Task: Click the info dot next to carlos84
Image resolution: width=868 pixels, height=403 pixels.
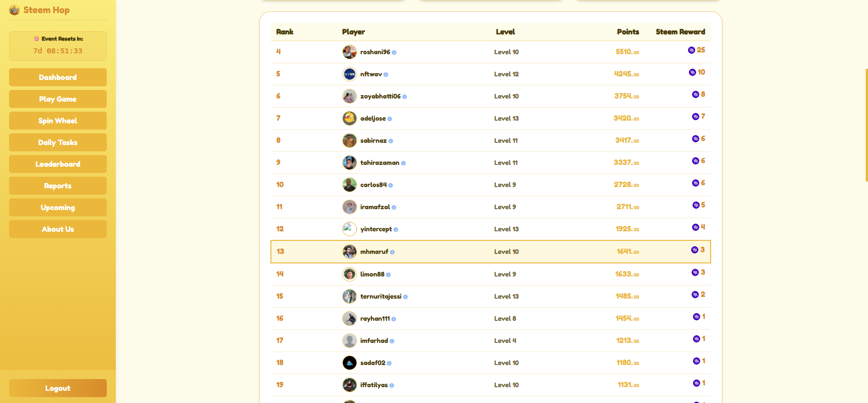Action: point(391,186)
